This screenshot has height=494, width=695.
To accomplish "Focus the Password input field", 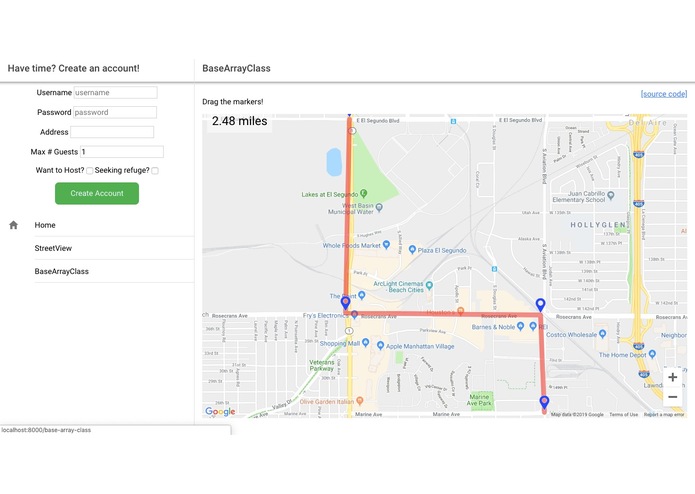I will (115, 112).
